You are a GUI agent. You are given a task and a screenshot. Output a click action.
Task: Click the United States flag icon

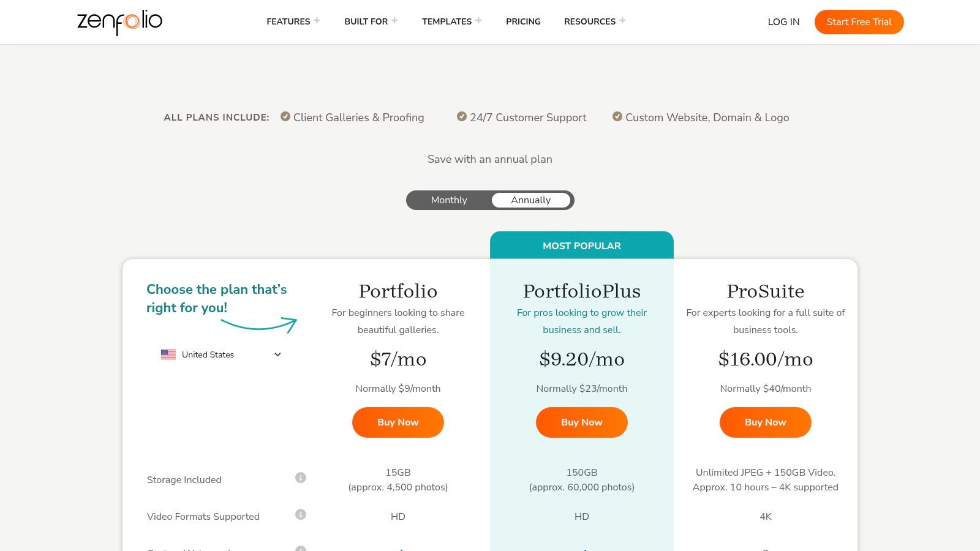click(168, 354)
